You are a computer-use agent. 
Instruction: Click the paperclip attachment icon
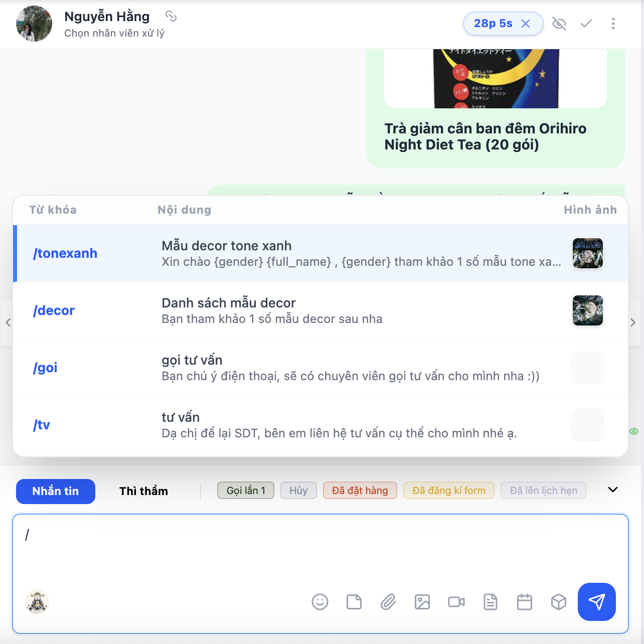coord(388,602)
